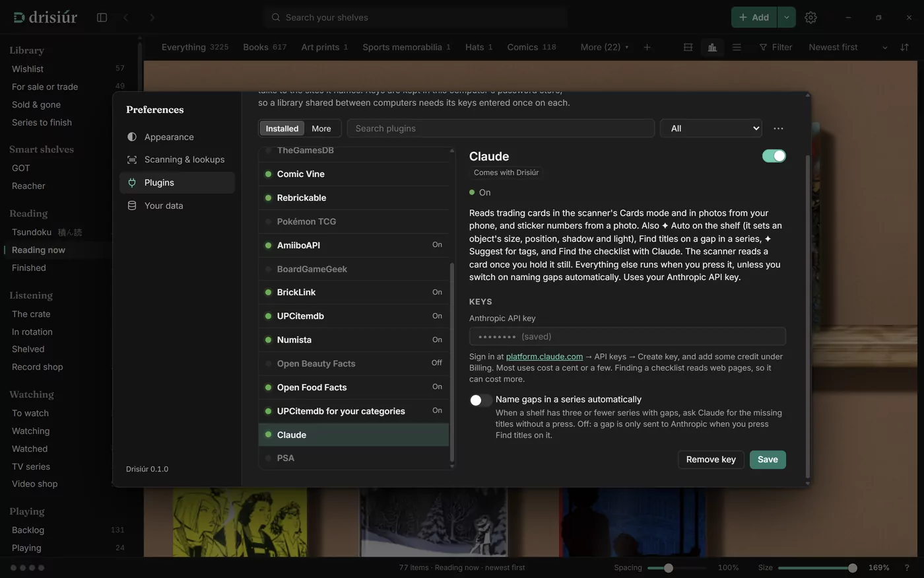
Task: Open help question mark in status bar
Action: [x=906, y=567]
